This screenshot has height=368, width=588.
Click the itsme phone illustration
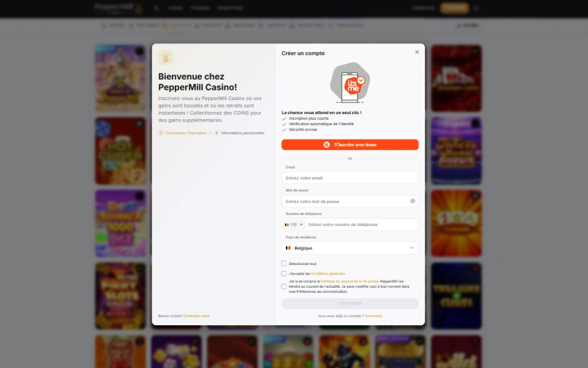350,83
